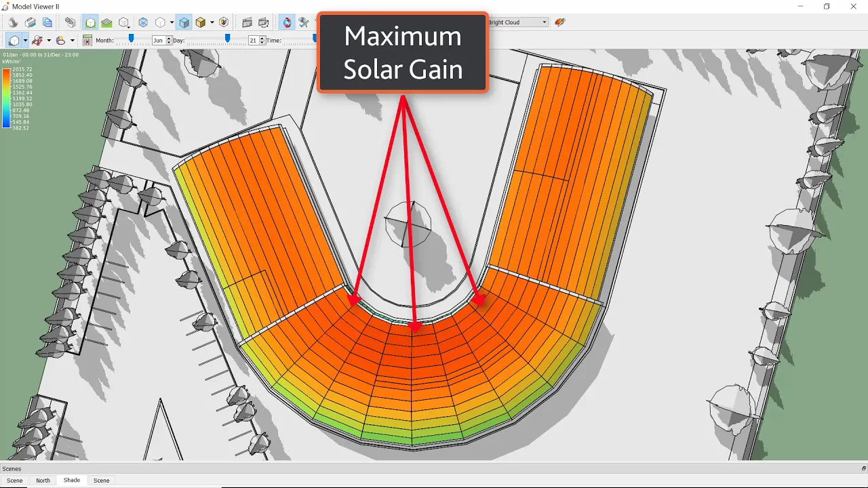Click the color chart hexagon icon
Image resolution: width=868 pixels, height=488 pixels.
pos(224,22)
